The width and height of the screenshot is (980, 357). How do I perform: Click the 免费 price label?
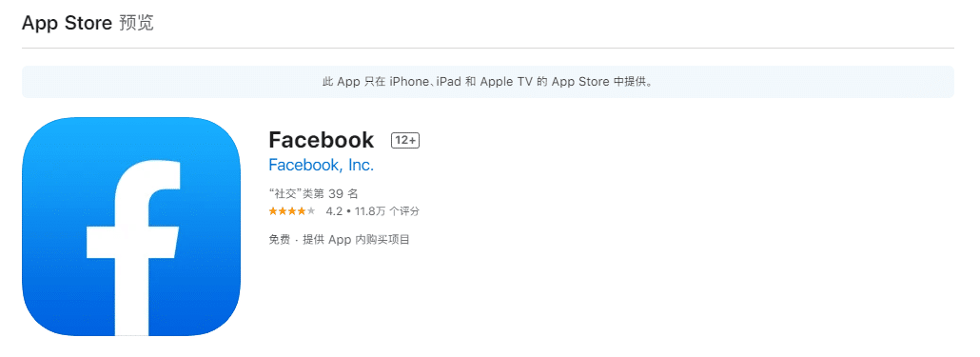(x=280, y=240)
